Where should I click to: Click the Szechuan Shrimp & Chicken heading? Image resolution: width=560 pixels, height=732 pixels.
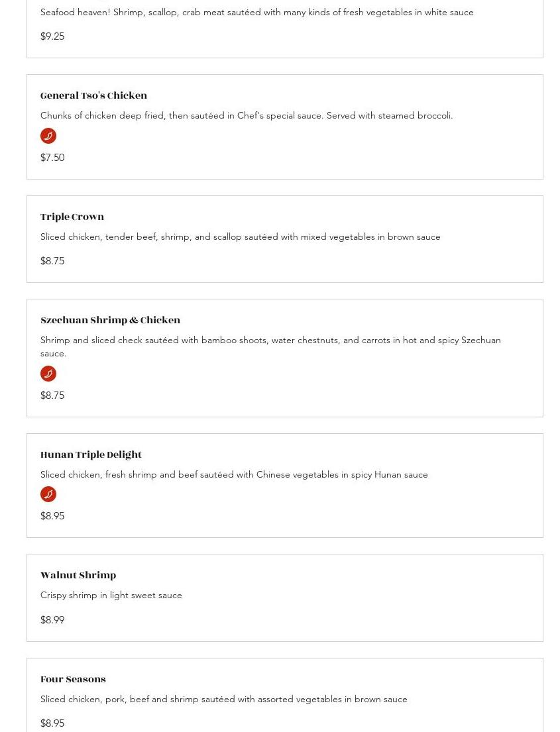pos(110,321)
